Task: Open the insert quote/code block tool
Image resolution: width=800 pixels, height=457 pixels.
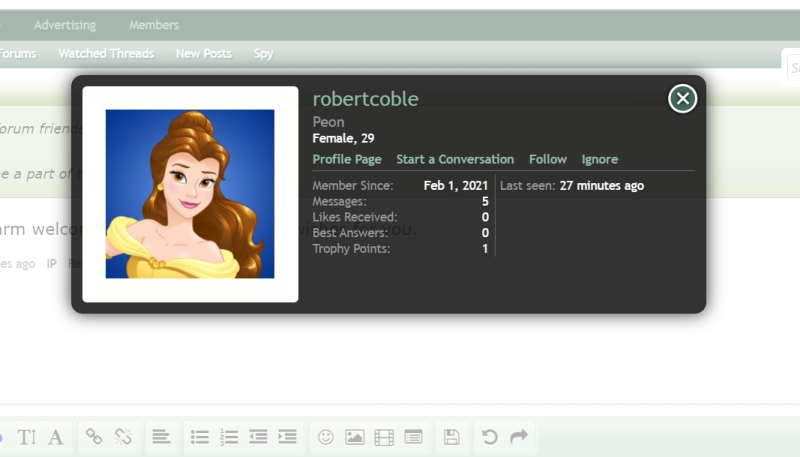Action: click(413, 437)
